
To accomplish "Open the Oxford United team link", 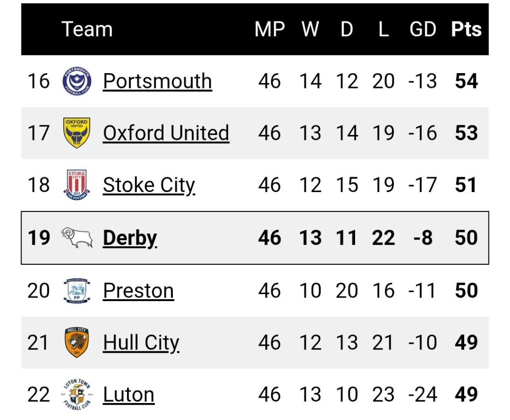I will [166, 133].
